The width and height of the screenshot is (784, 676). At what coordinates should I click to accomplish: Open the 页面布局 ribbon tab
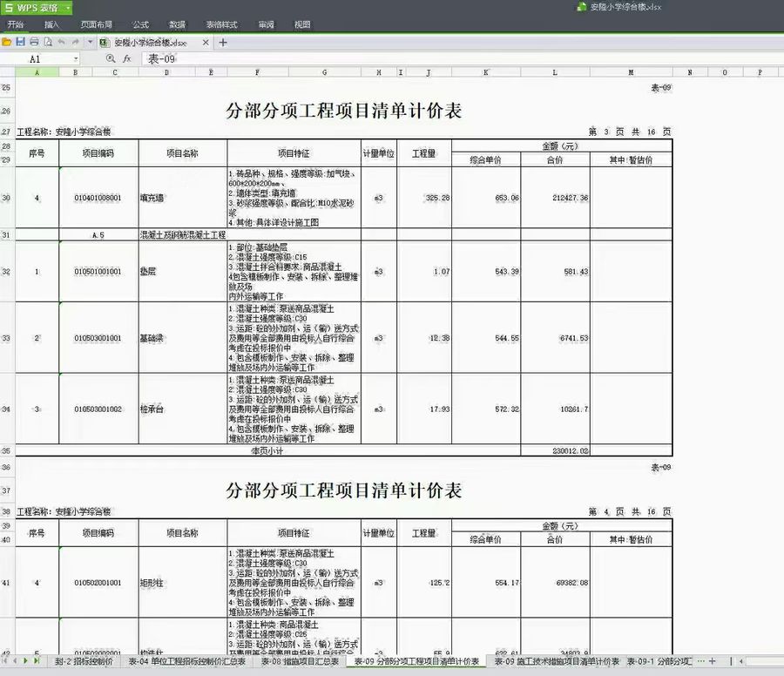[97, 24]
